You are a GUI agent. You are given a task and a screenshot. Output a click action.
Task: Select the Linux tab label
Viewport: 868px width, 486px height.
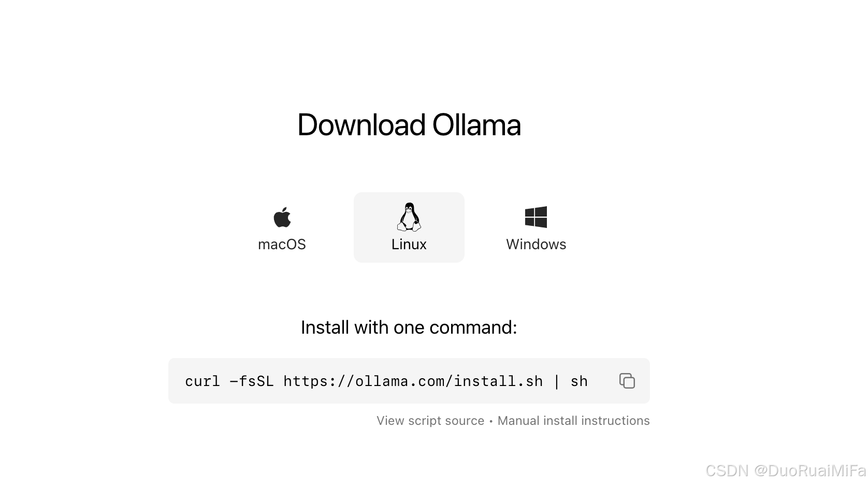[x=409, y=245]
